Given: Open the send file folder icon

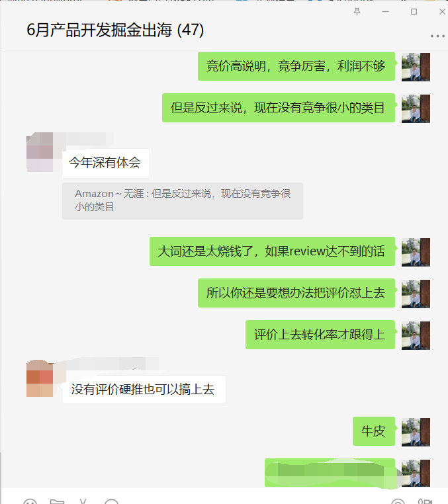Looking at the screenshot, I should 58,501.
